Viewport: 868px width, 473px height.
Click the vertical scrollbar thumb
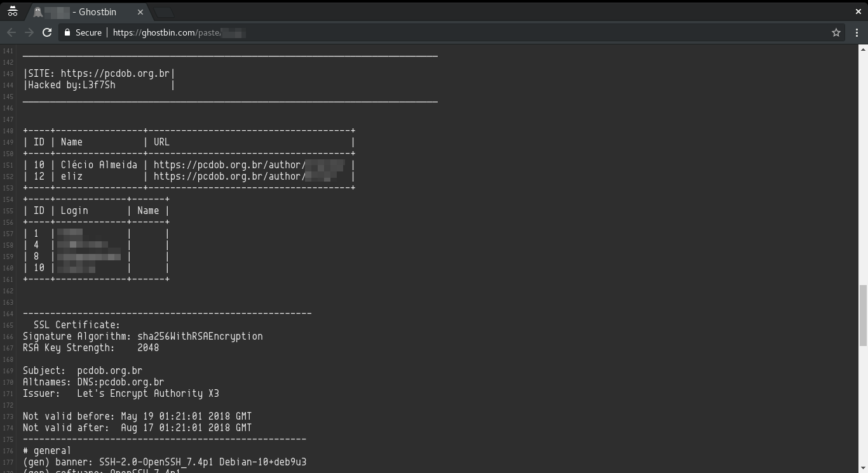(863, 316)
